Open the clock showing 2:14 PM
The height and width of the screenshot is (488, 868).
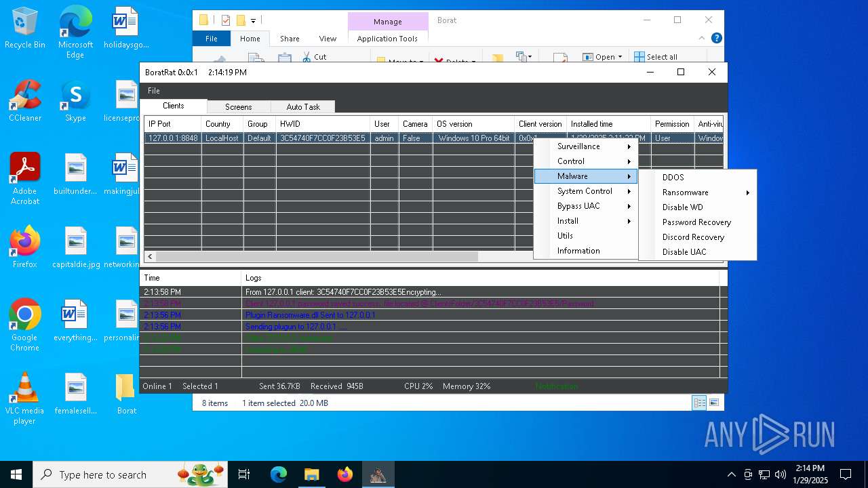tap(810, 474)
